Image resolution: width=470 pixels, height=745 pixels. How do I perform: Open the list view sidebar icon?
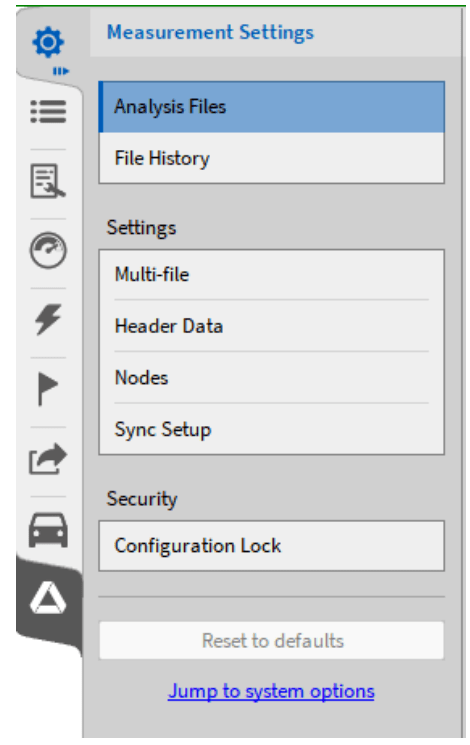tap(48, 112)
